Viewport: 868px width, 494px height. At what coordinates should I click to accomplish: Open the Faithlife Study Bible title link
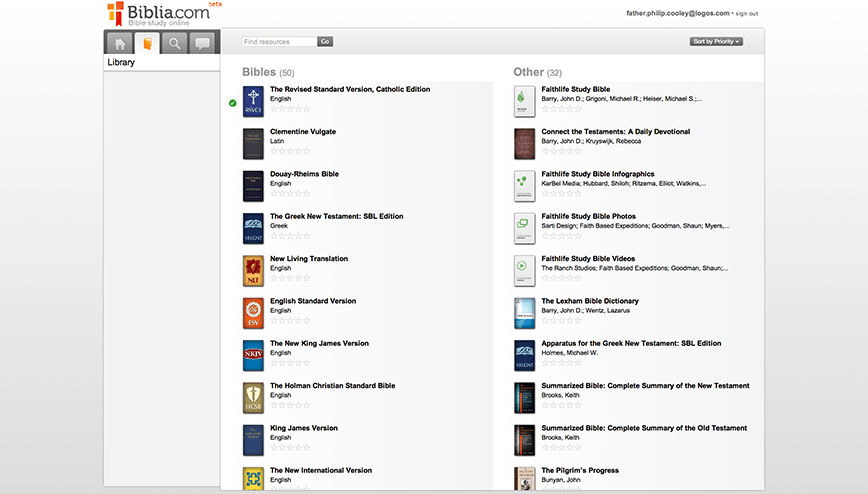[576, 89]
